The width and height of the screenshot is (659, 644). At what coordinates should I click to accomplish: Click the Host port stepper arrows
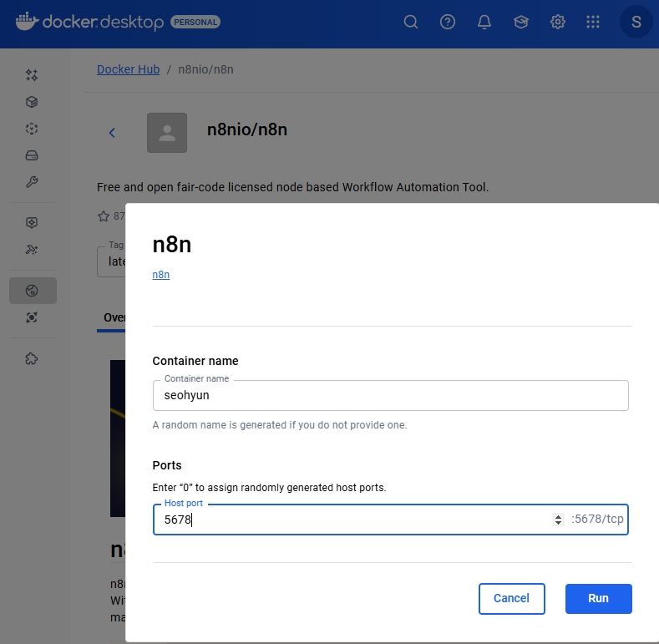click(558, 520)
